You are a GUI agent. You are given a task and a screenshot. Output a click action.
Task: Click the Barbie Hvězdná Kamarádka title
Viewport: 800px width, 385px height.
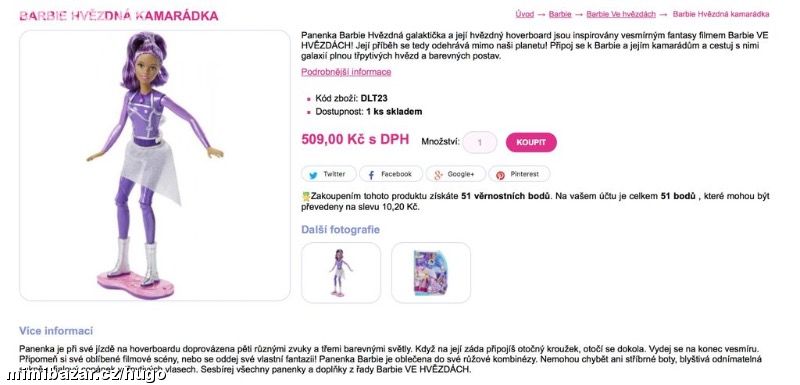[x=119, y=16]
